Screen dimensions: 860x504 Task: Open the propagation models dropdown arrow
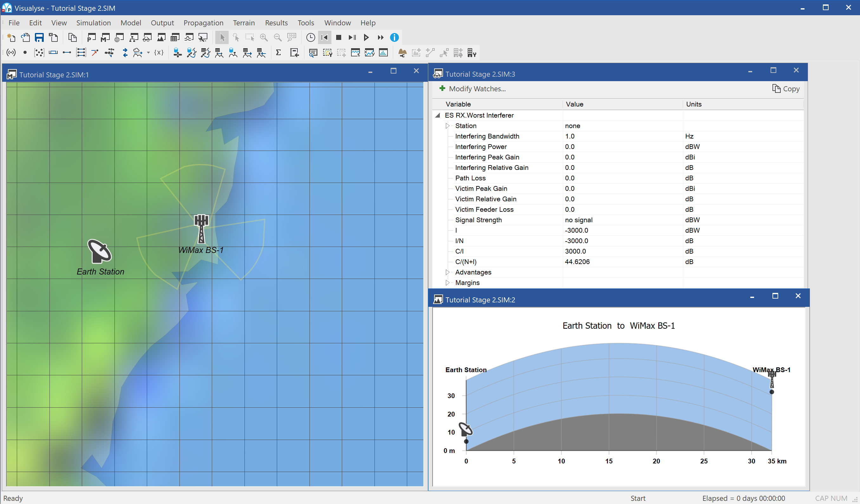click(148, 53)
